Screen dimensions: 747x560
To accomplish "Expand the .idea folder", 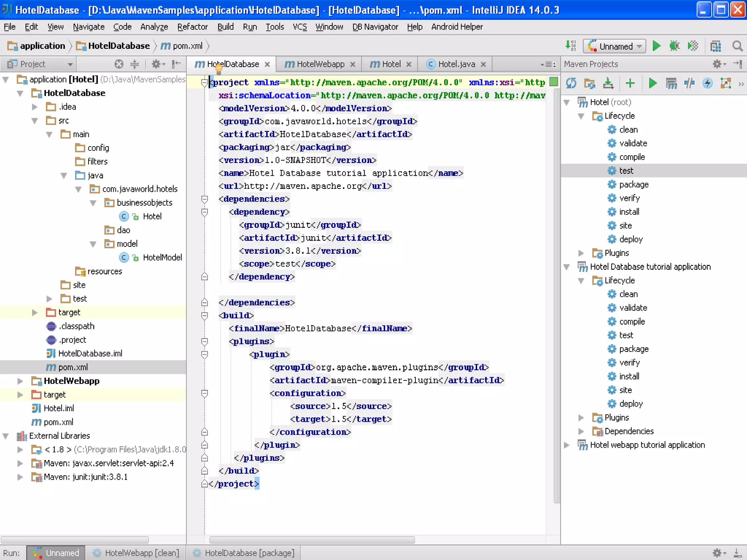I will 35,107.
